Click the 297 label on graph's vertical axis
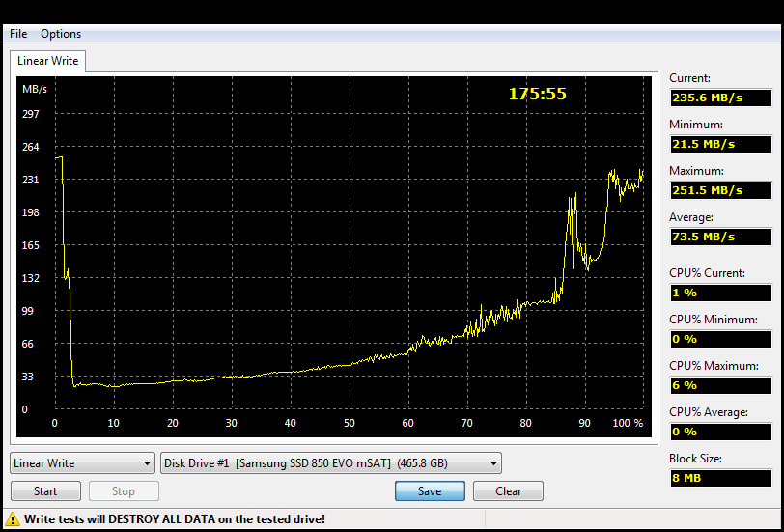 [31, 114]
